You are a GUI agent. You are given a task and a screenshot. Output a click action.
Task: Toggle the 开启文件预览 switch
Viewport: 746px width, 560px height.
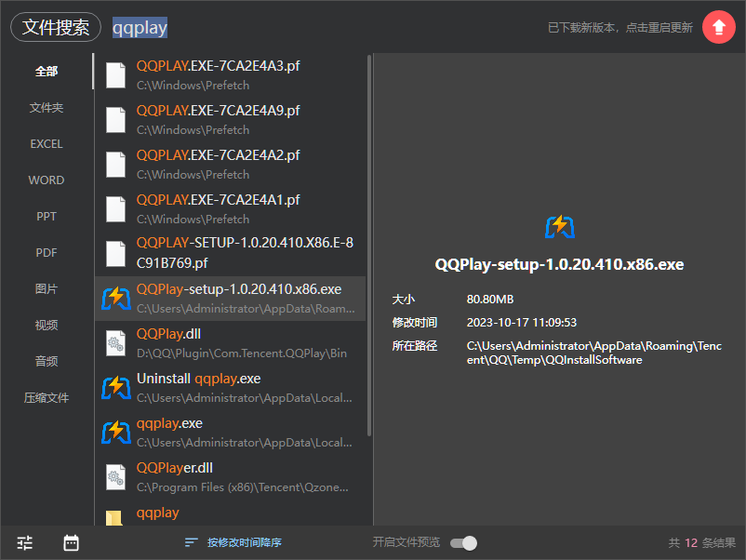[463, 543]
